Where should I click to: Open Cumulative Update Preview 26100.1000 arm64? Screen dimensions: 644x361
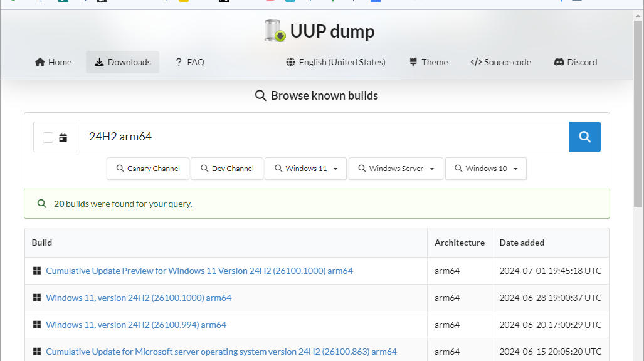[x=199, y=271]
